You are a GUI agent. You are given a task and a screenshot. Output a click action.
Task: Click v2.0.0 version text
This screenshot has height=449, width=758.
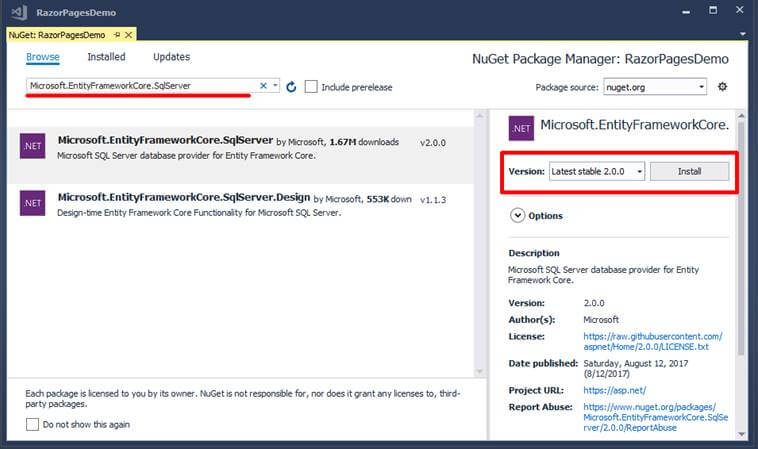click(433, 143)
